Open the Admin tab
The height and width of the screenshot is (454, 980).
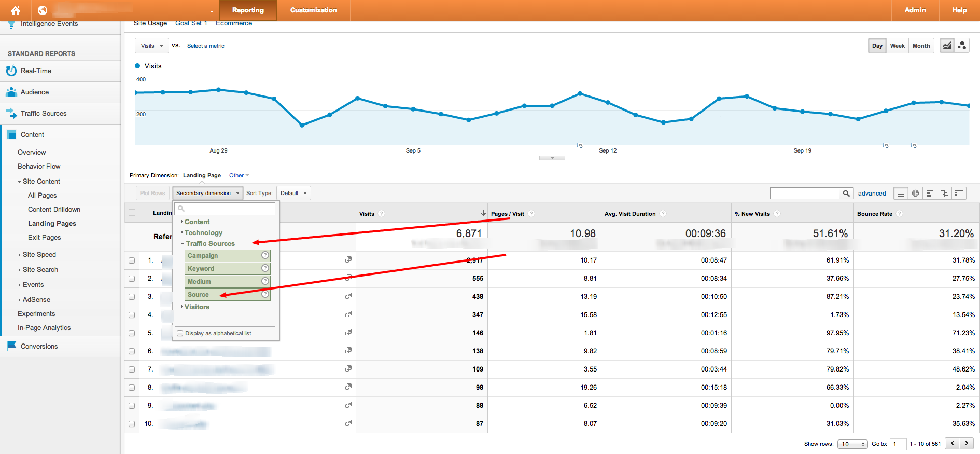point(915,10)
